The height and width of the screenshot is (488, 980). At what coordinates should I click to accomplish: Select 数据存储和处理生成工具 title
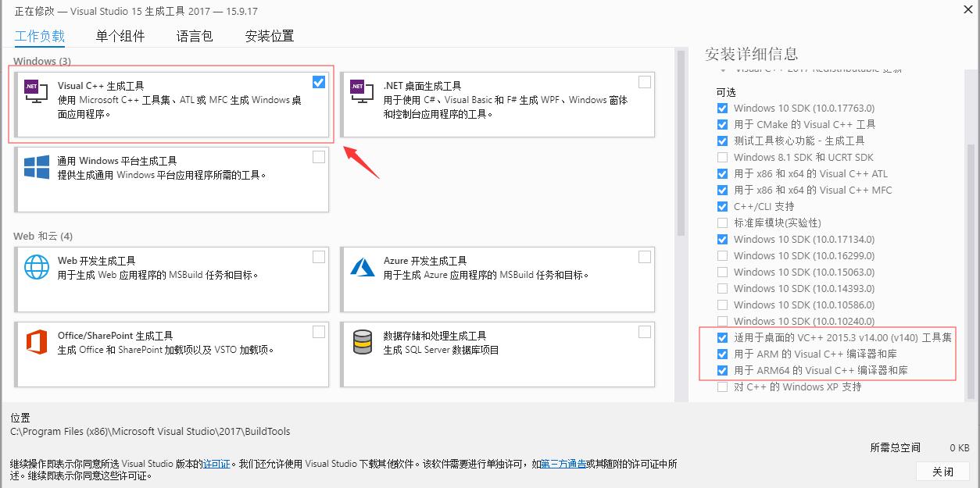435,336
